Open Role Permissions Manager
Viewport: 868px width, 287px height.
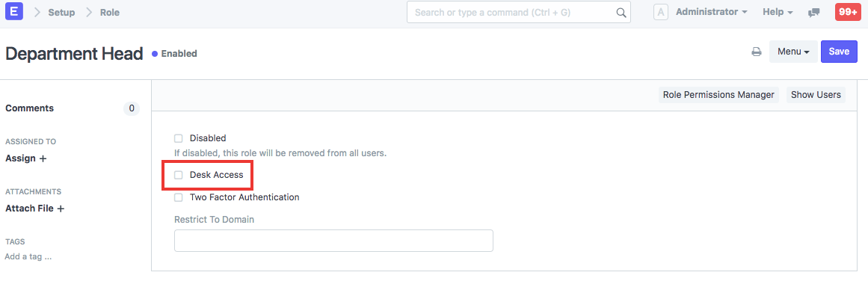click(718, 95)
